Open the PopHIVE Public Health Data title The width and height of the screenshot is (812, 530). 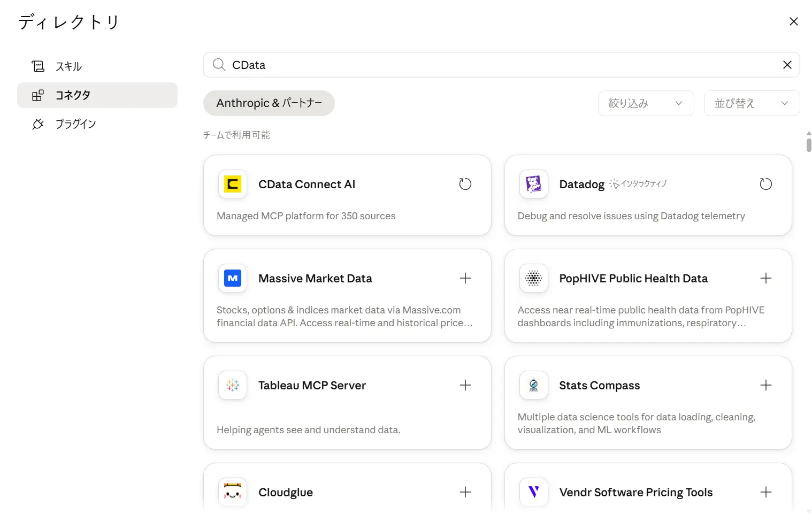click(633, 278)
